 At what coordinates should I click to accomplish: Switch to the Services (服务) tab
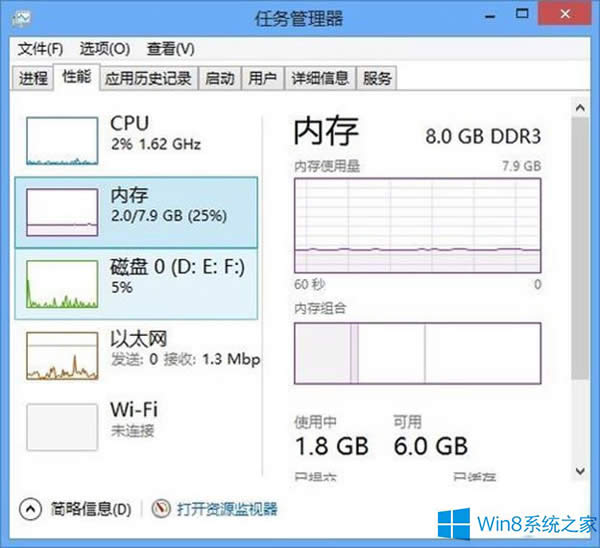tap(377, 78)
